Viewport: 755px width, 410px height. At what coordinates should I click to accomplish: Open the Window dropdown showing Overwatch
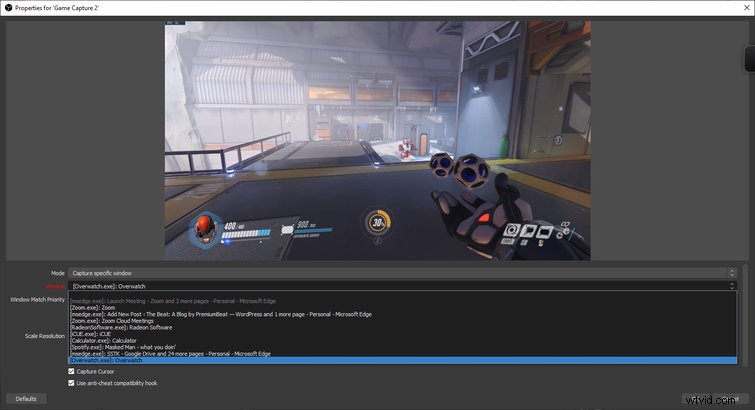point(403,286)
